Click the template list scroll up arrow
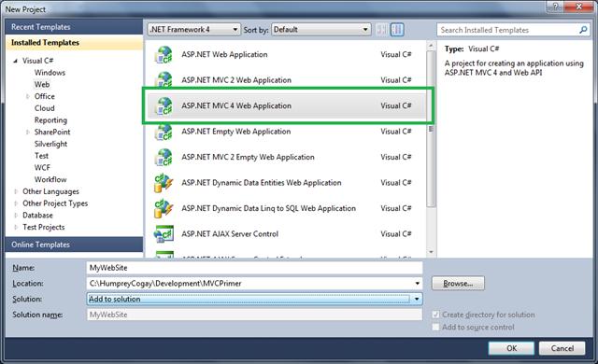Screen dimensions: 598x364 pyautogui.click(x=431, y=46)
